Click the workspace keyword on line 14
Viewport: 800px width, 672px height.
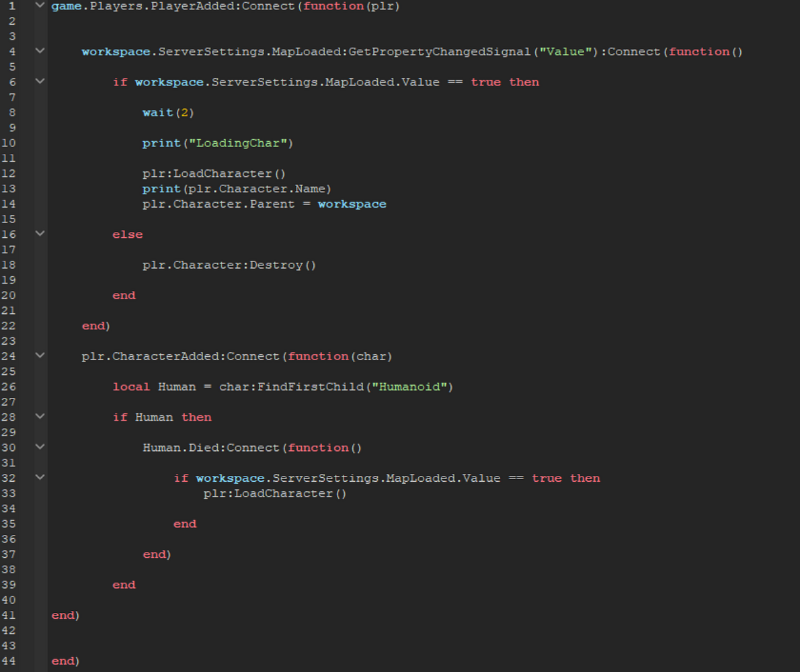(352, 204)
